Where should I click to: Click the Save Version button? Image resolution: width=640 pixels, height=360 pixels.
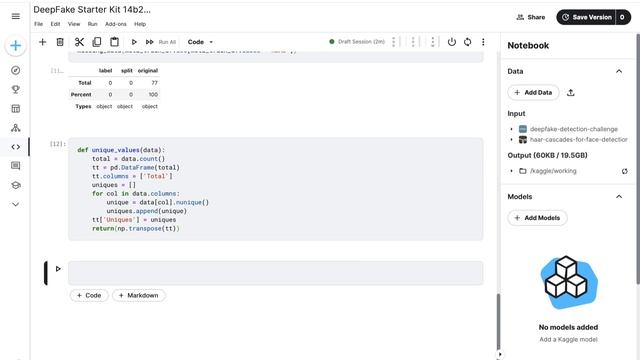click(586, 17)
